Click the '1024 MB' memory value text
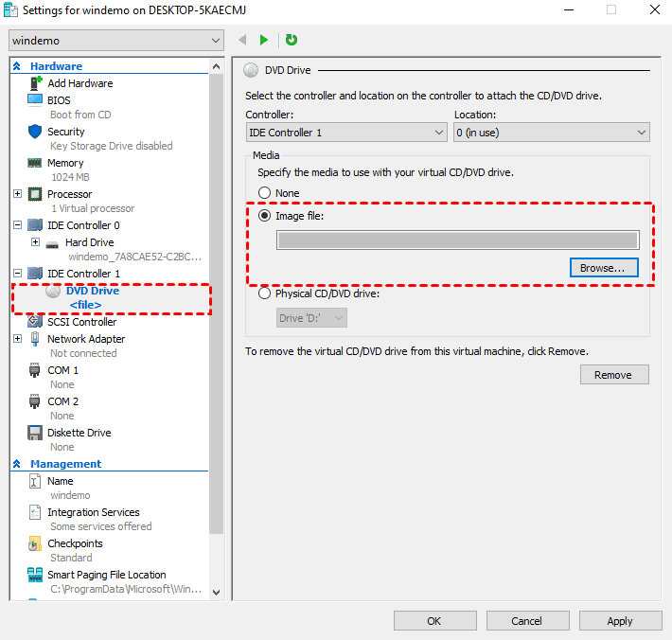The height and width of the screenshot is (640, 672). (70, 177)
